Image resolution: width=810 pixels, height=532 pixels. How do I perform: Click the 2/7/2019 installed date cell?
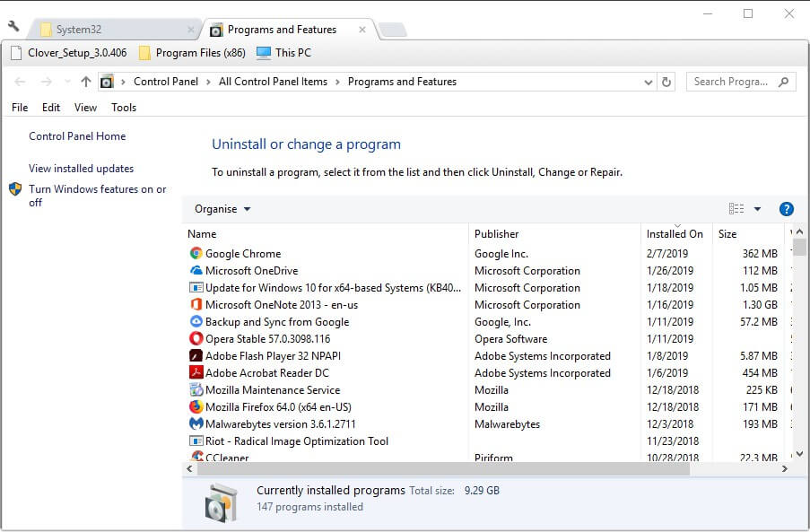click(x=666, y=253)
